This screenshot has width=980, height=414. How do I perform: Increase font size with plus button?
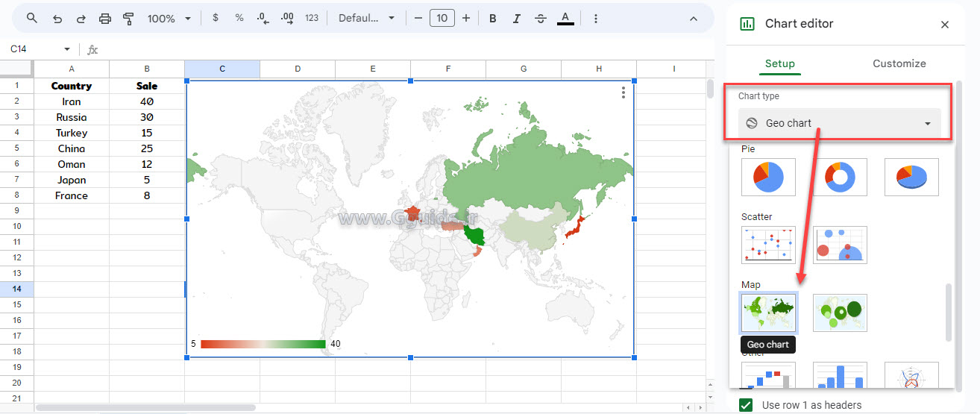click(466, 18)
